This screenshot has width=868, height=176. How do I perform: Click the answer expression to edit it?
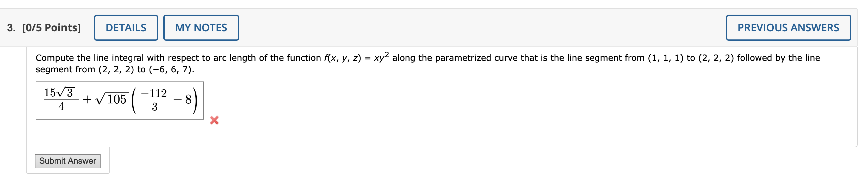point(120,100)
